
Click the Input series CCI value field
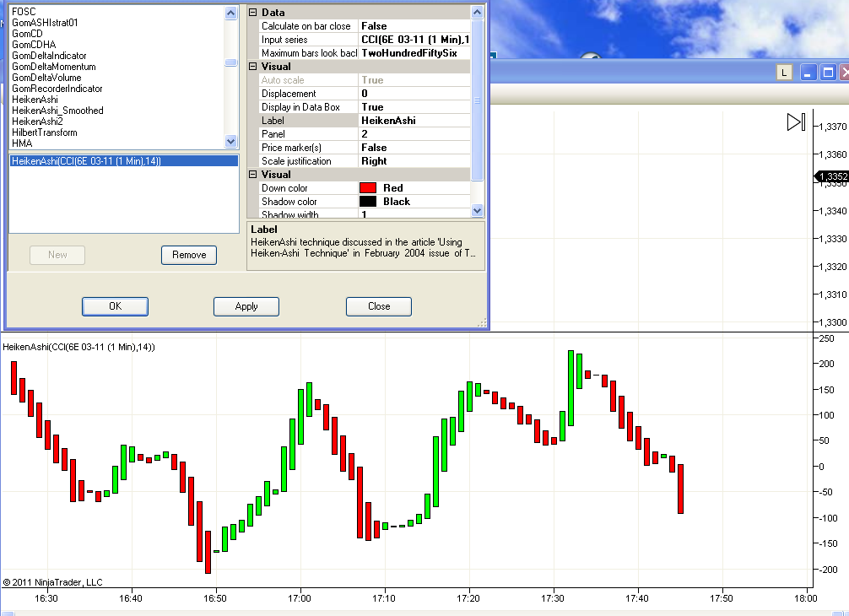(414, 40)
